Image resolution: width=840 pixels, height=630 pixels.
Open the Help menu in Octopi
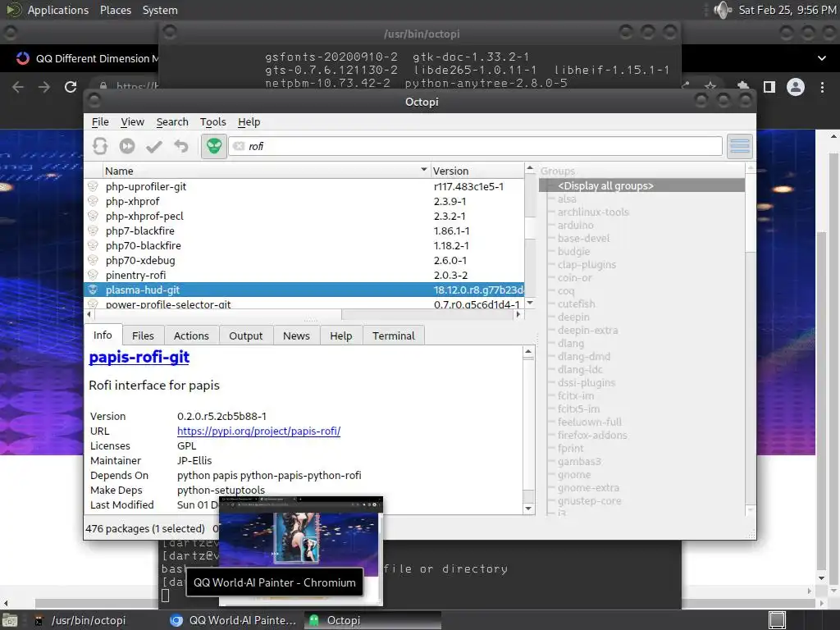click(249, 122)
